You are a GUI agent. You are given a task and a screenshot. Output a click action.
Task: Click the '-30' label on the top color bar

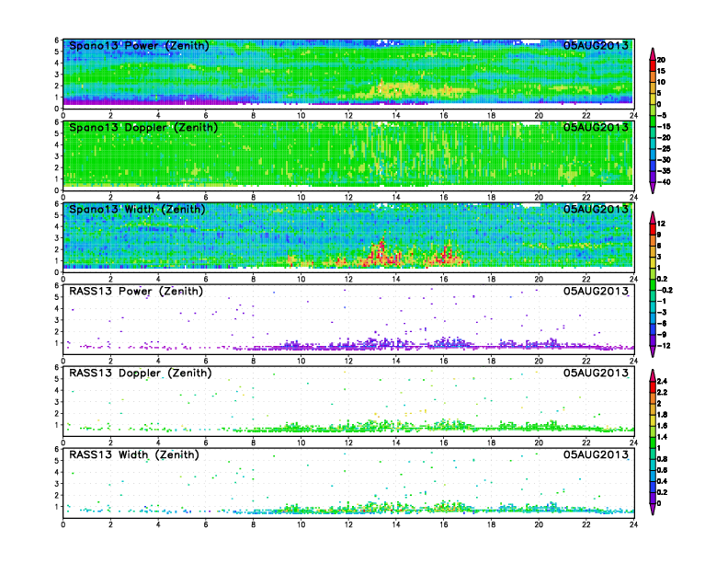tap(664, 160)
